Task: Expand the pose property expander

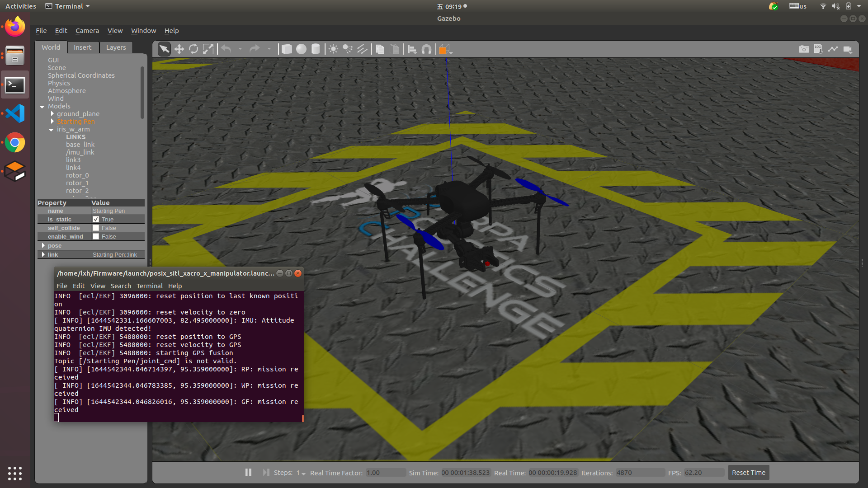Action: point(43,245)
